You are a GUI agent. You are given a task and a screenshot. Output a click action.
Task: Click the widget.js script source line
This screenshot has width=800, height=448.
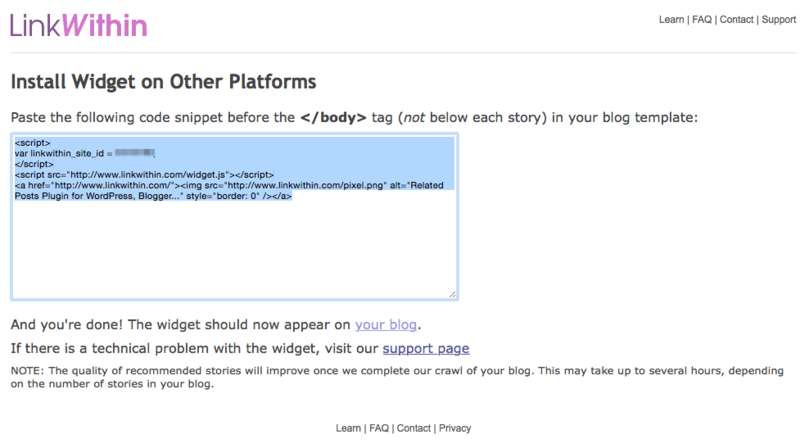(144, 175)
